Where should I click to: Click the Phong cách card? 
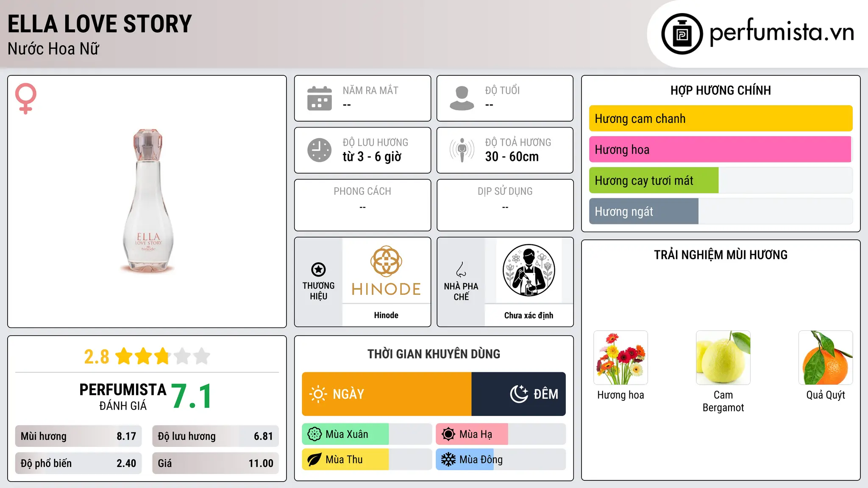point(362,205)
